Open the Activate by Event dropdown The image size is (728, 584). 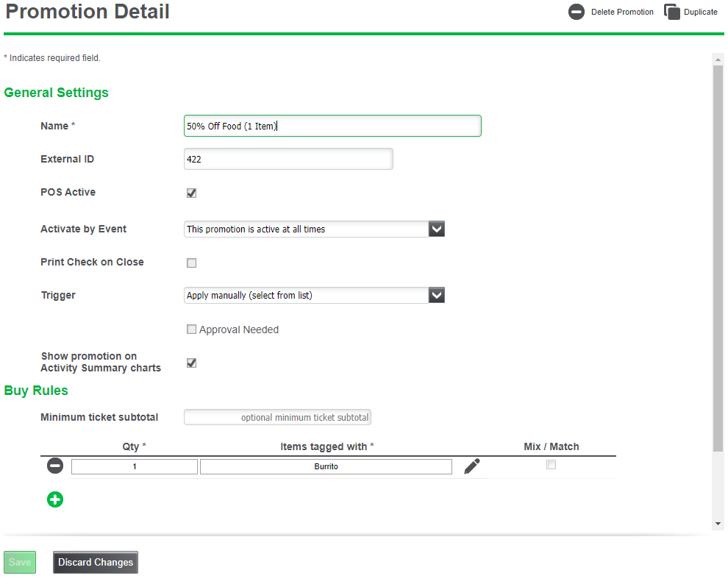[437, 229]
